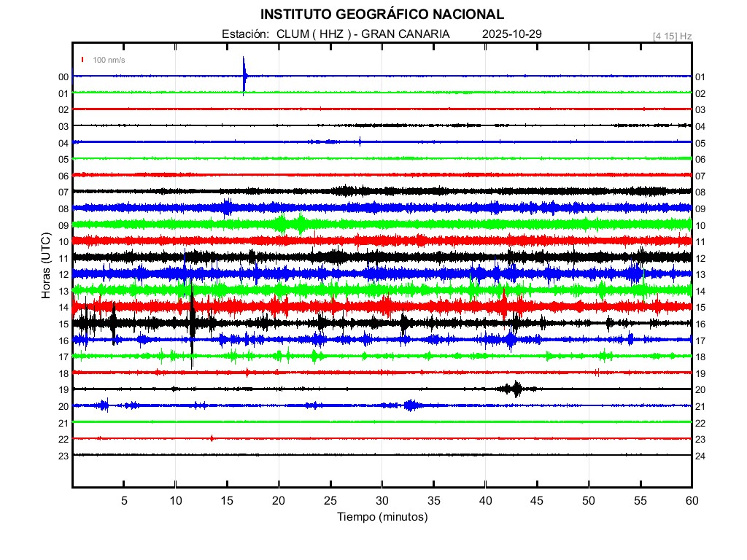The image size is (747, 560).
Task: Click the Horas (UTC) axis label
Action: coord(45,267)
